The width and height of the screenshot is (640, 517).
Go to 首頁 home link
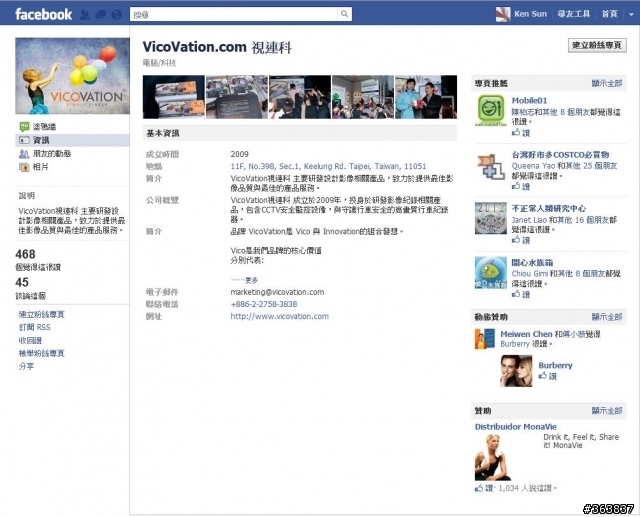[x=610, y=14]
